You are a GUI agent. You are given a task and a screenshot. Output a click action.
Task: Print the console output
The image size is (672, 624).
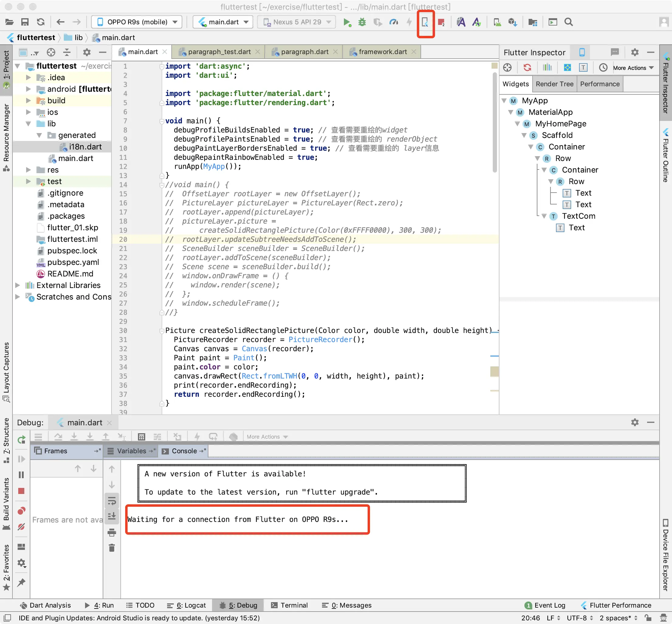[112, 533]
